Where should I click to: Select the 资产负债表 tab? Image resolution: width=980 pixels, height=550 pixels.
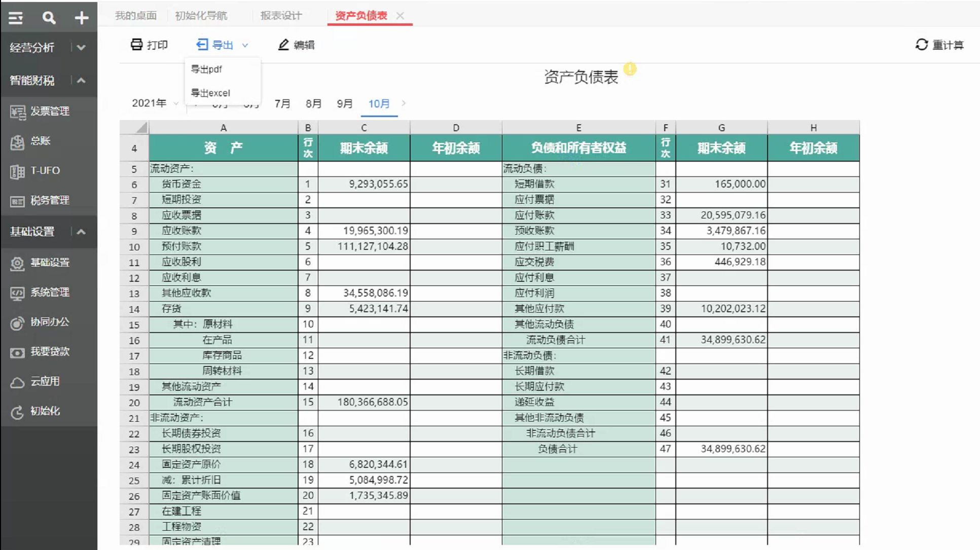(361, 16)
